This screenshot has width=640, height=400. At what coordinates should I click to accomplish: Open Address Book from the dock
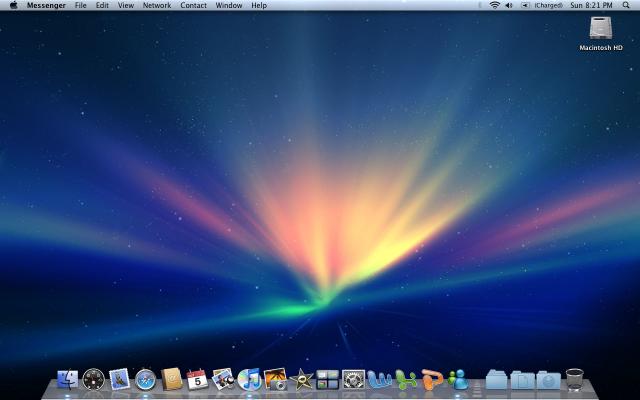point(172,379)
